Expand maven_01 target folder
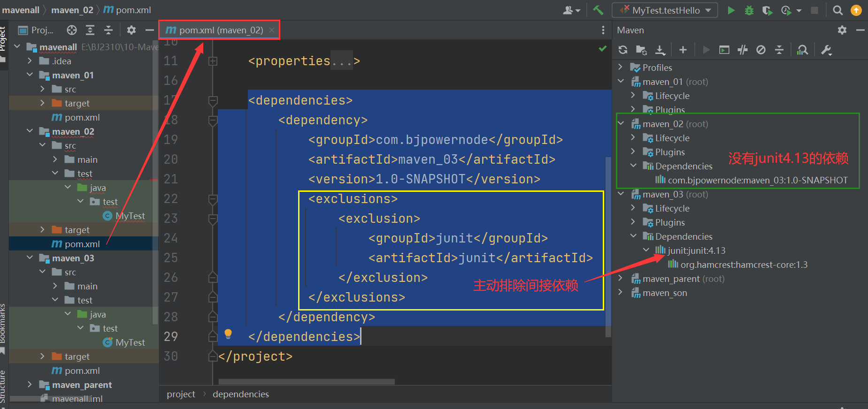This screenshot has width=868, height=409. [x=42, y=103]
